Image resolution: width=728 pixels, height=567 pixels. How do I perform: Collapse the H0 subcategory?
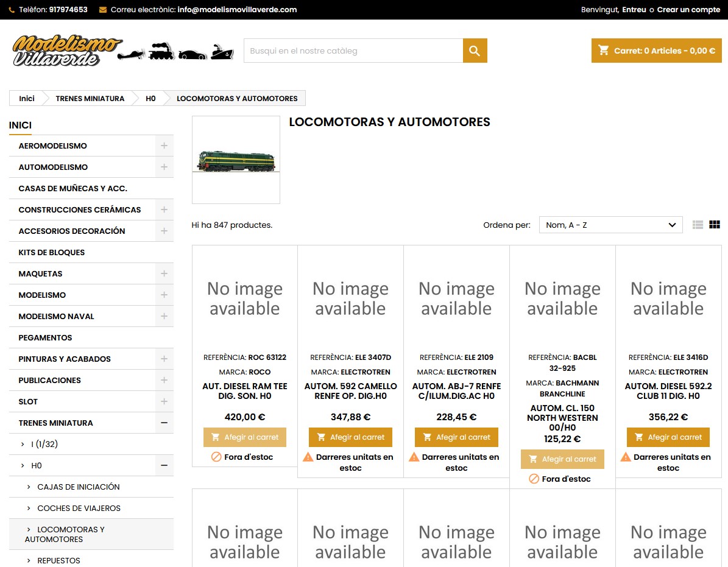[x=164, y=466]
